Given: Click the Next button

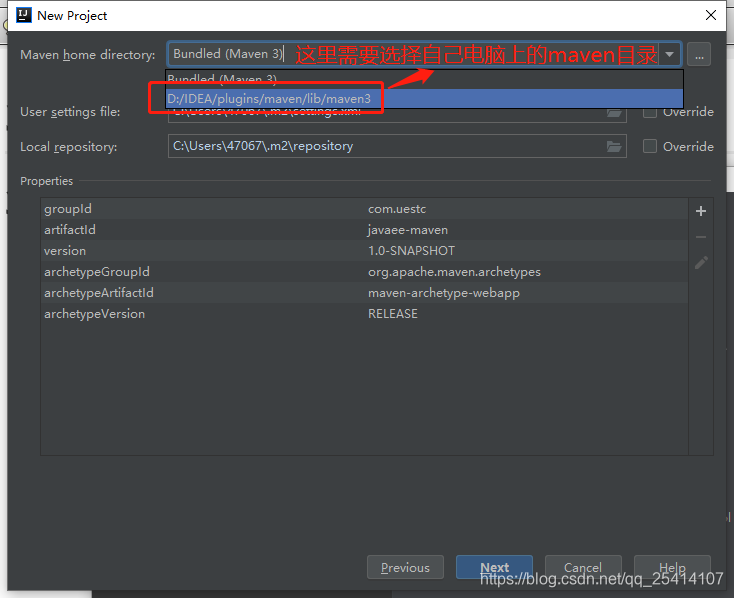Looking at the screenshot, I should [494, 567].
